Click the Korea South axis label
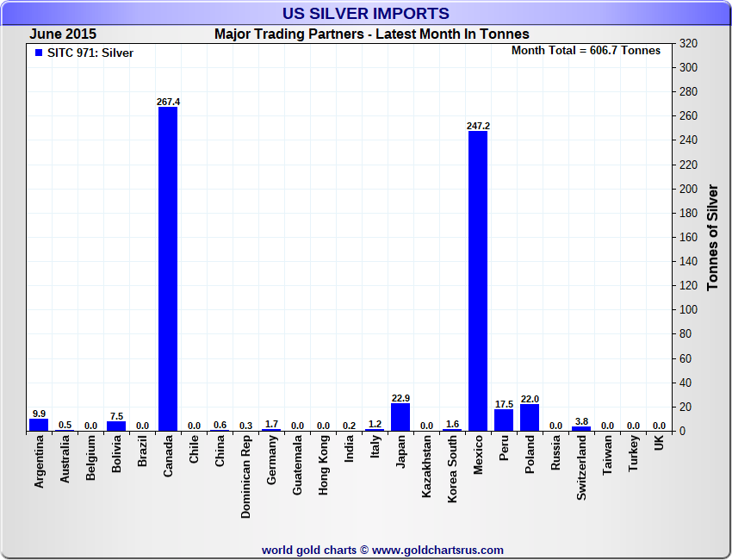The width and height of the screenshot is (732, 560). click(x=452, y=469)
